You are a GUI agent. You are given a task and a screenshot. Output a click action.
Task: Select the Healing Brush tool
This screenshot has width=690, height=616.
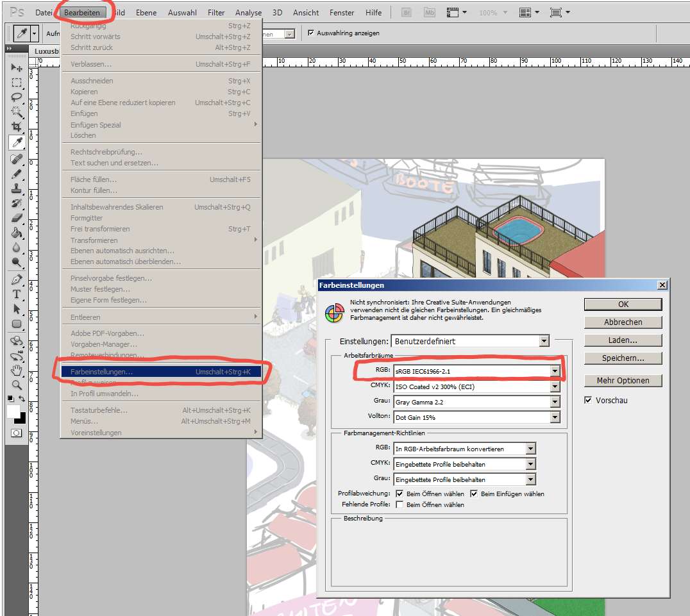tap(17, 158)
